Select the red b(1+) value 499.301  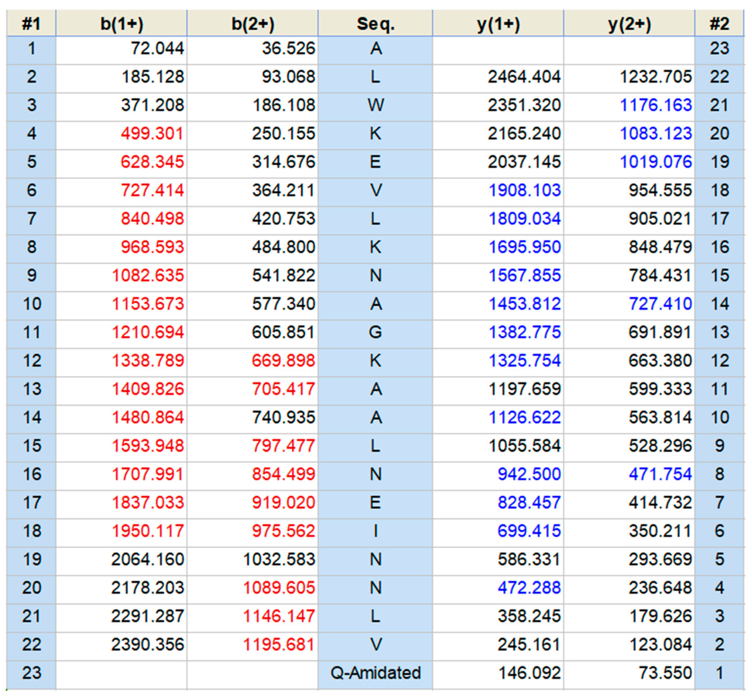(152, 133)
